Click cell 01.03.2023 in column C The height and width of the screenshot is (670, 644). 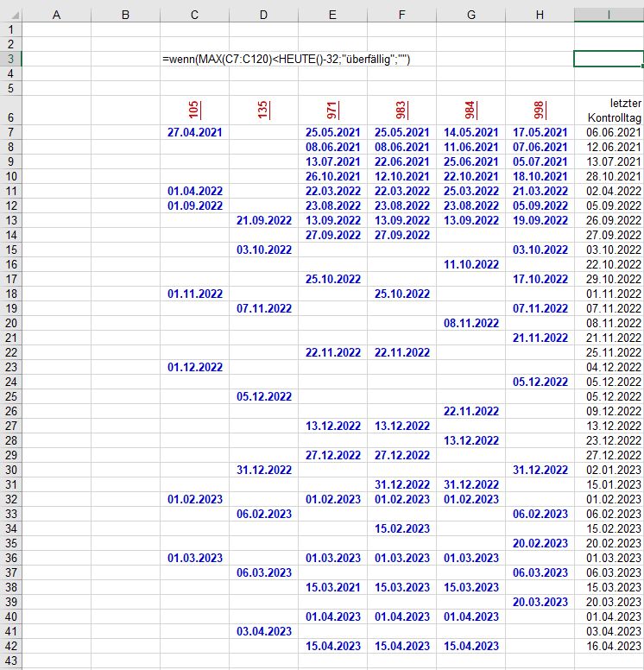click(x=194, y=558)
